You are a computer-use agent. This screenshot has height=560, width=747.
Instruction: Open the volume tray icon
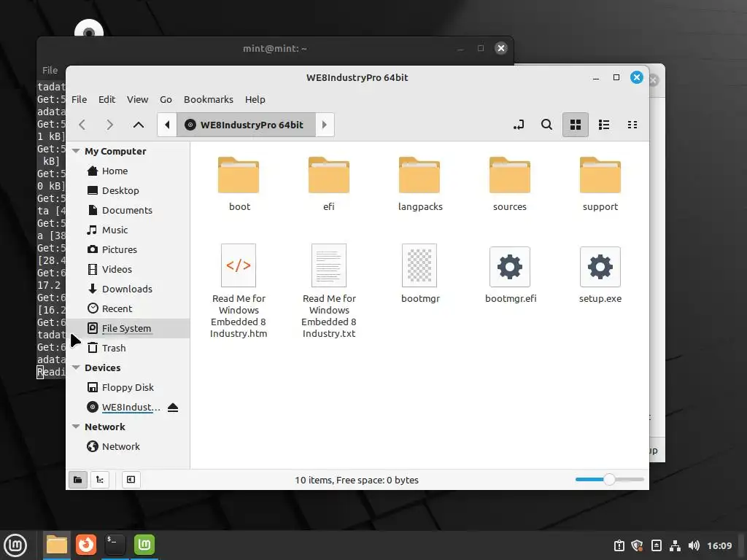[x=694, y=545]
